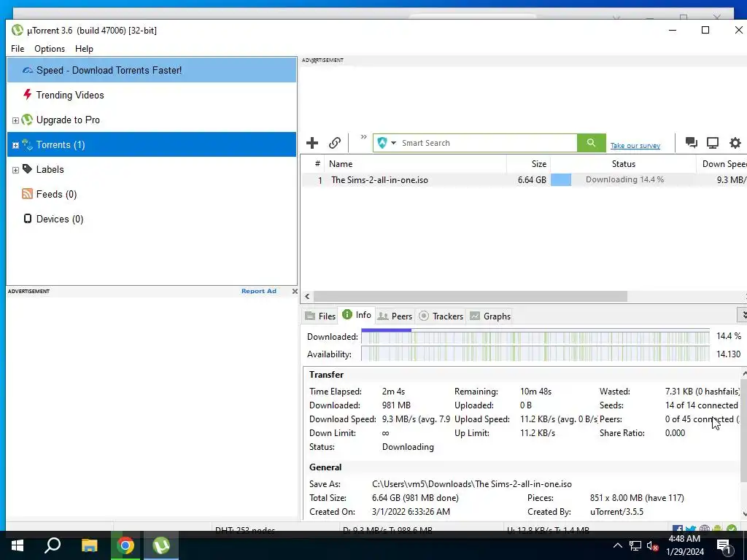
Task: Click the phone icon beside Devices (0)
Action: pyautogui.click(x=28, y=219)
